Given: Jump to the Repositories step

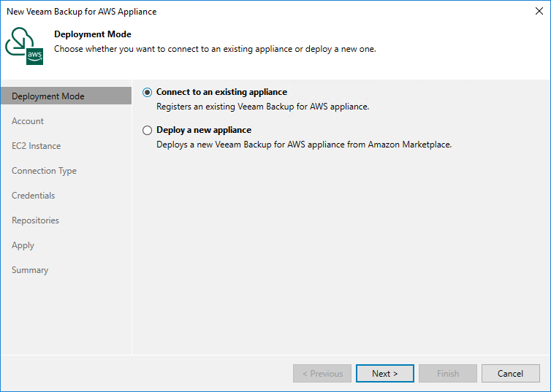Looking at the screenshot, I should (x=35, y=220).
